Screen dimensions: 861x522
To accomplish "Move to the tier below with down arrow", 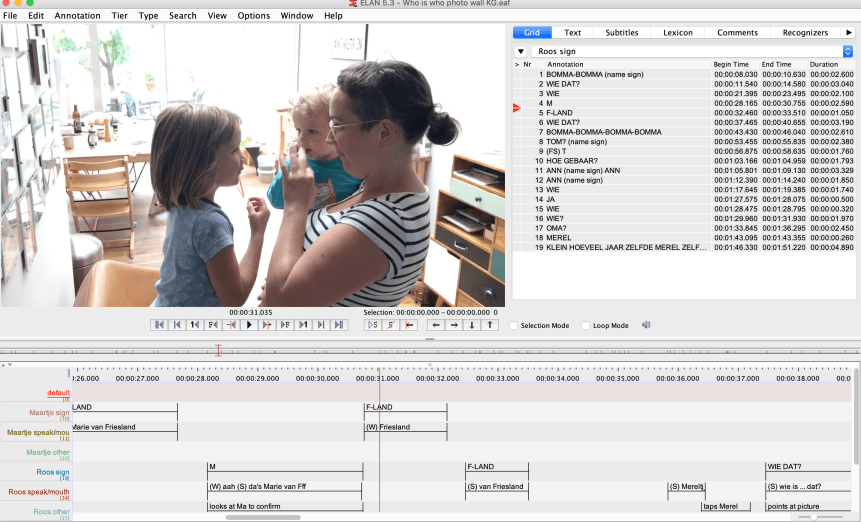I will [x=472, y=325].
